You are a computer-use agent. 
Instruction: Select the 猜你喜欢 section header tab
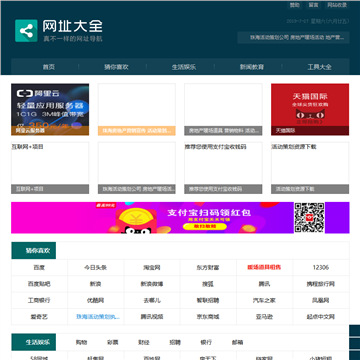34,251
